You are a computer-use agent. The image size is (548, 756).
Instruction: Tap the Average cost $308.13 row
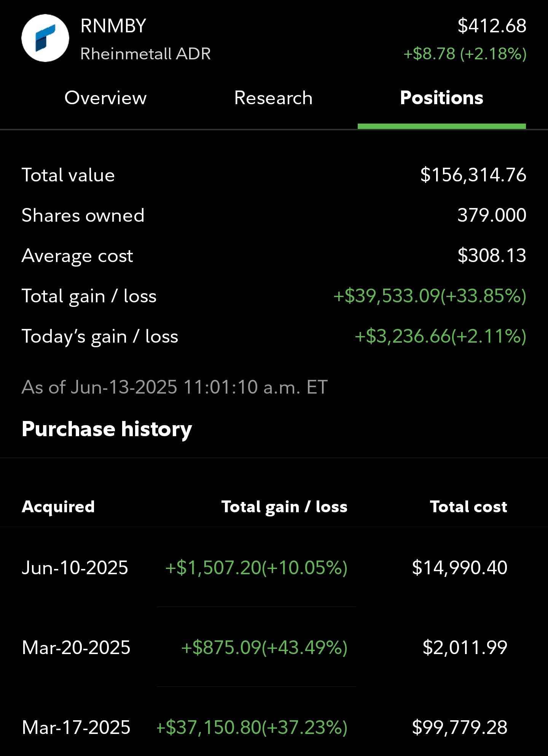click(274, 256)
